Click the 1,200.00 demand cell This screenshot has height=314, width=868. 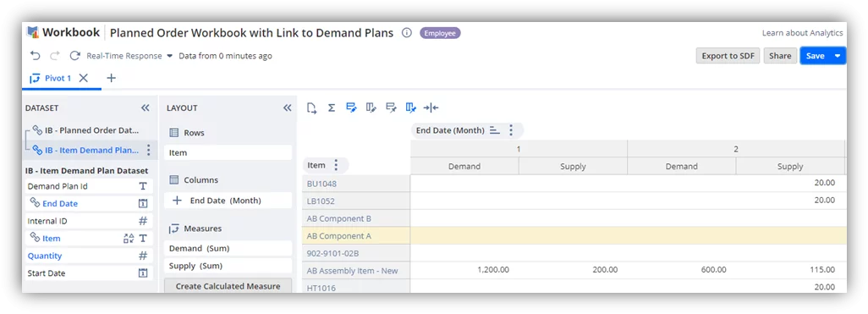coord(464,270)
